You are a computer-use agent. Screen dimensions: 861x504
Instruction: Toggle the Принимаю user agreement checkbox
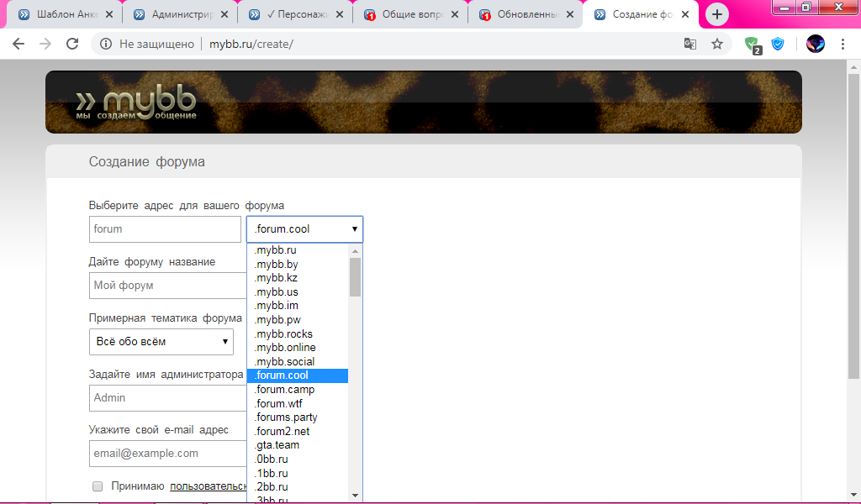[x=98, y=486]
